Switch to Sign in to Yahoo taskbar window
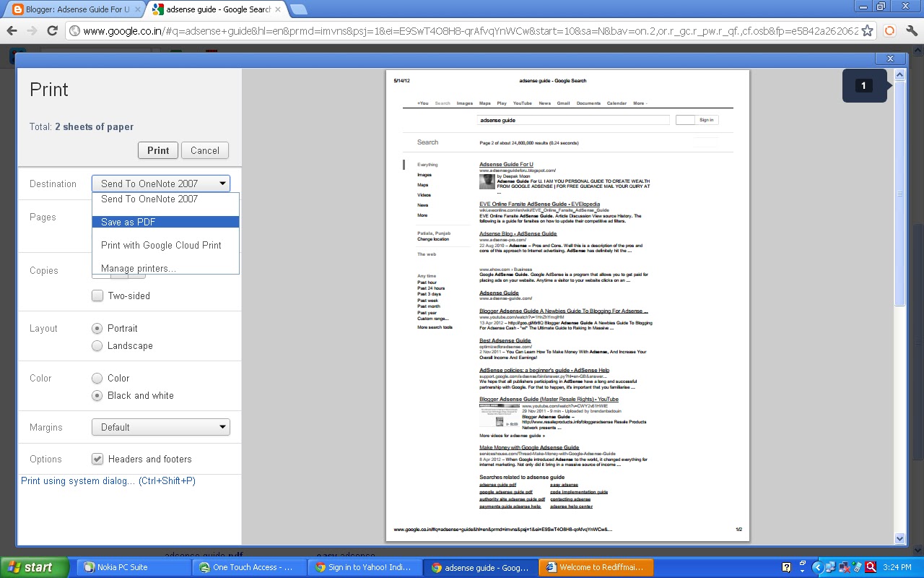 [x=366, y=567]
